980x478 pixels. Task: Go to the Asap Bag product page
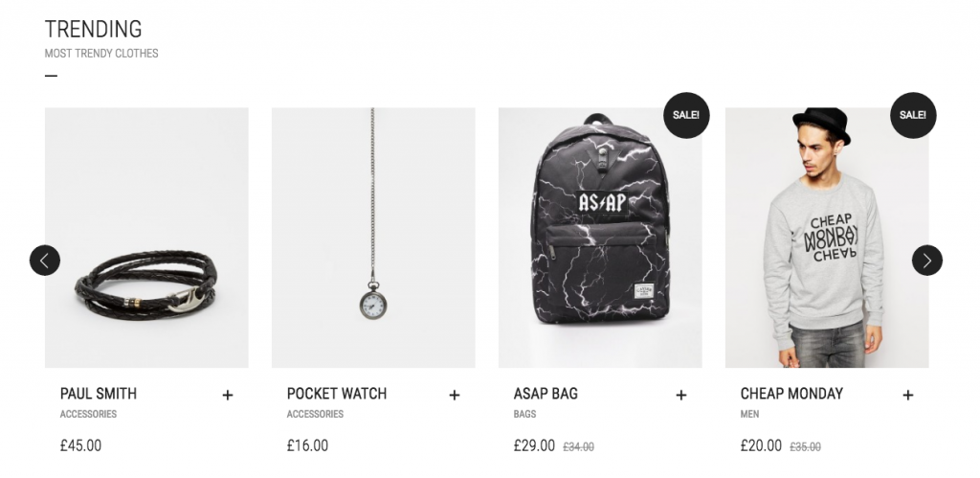tap(546, 393)
